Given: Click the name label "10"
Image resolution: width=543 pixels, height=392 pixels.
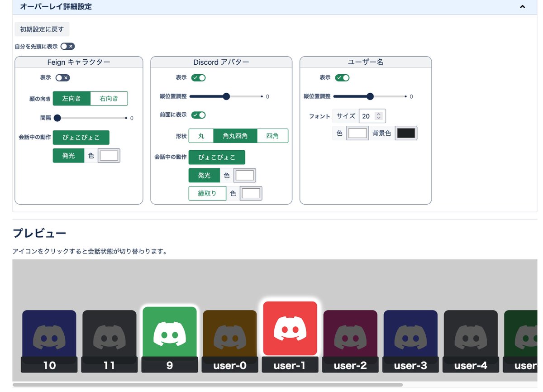Looking at the screenshot, I should pos(49,365).
